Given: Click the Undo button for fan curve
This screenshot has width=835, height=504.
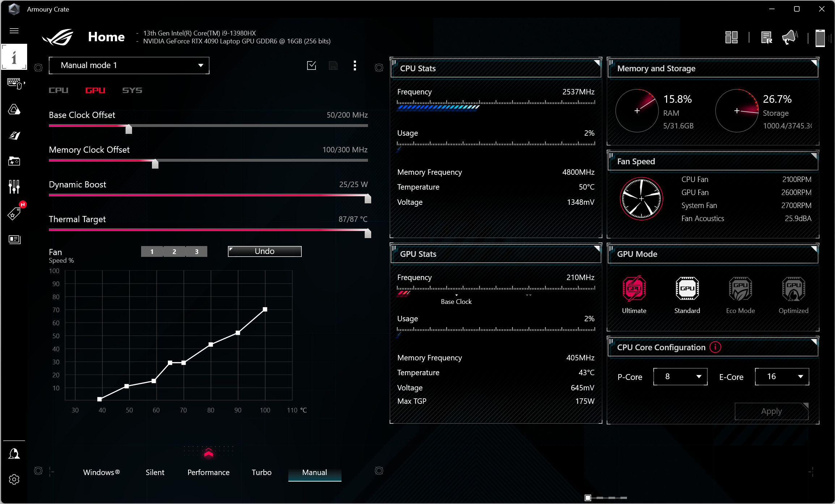Looking at the screenshot, I should pyautogui.click(x=264, y=251).
